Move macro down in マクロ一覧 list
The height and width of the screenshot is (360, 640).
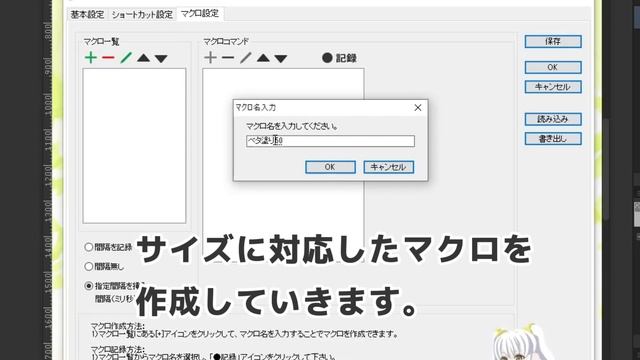pyautogui.click(x=161, y=59)
